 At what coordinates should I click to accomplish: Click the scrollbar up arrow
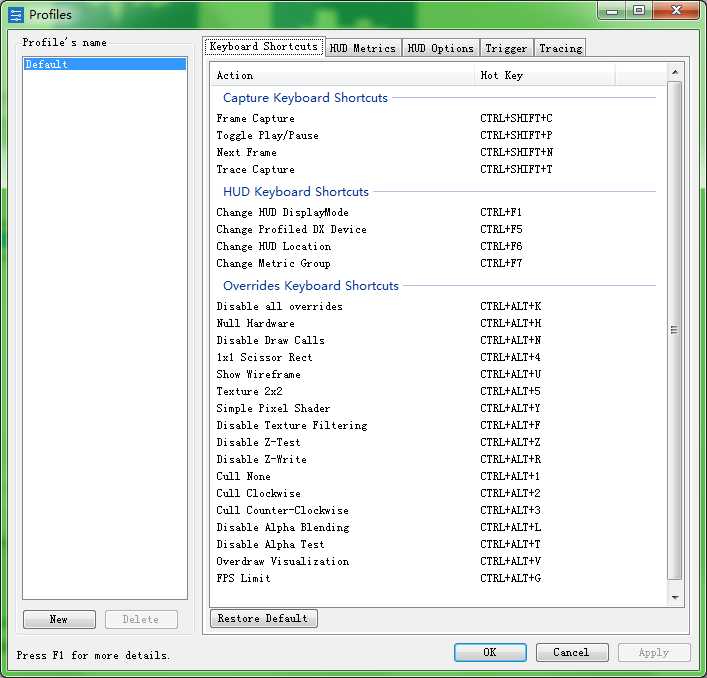[x=675, y=72]
